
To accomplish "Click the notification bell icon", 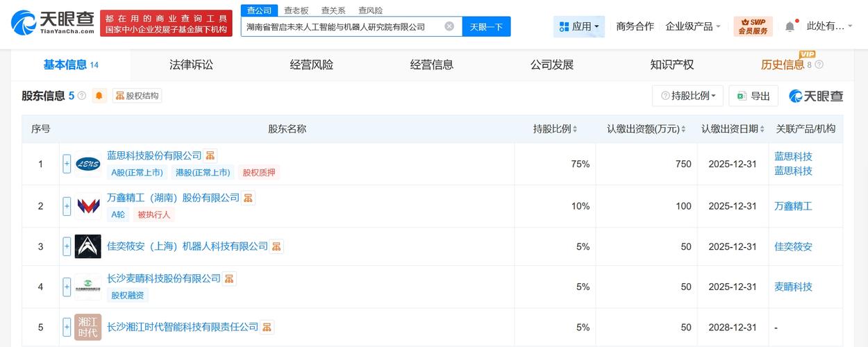I will coord(790,26).
